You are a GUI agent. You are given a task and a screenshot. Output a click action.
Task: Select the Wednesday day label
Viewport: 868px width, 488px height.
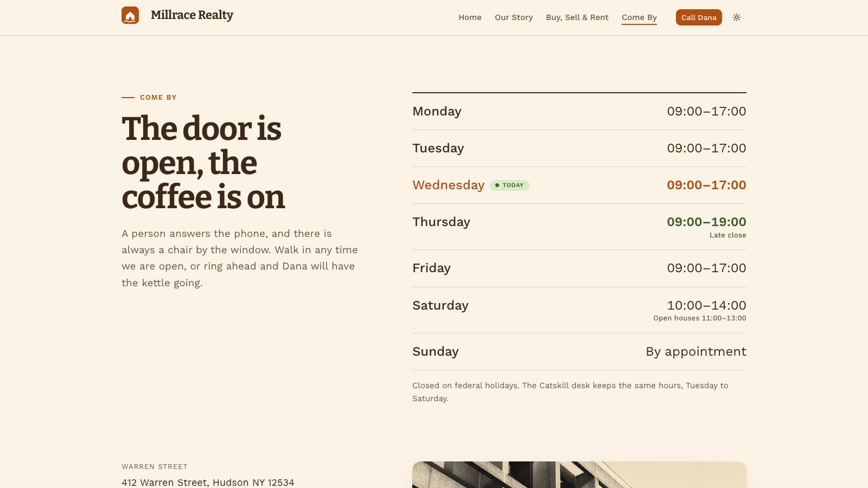click(448, 185)
